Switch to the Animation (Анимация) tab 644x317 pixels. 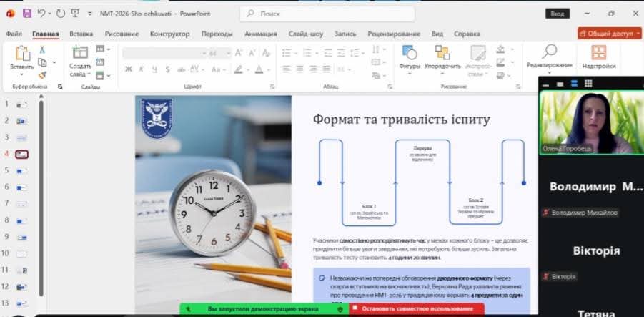pos(260,34)
